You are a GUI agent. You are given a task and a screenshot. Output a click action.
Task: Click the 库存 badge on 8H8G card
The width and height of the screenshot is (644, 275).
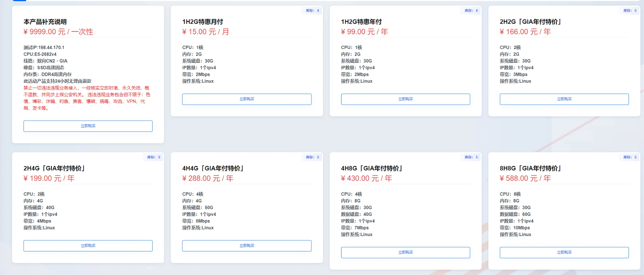tap(630, 157)
